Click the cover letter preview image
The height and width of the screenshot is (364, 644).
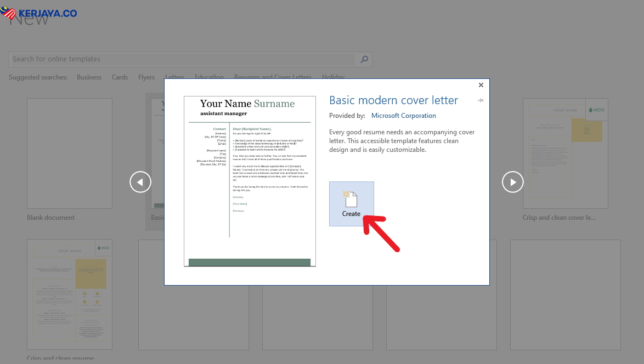click(250, 181)
